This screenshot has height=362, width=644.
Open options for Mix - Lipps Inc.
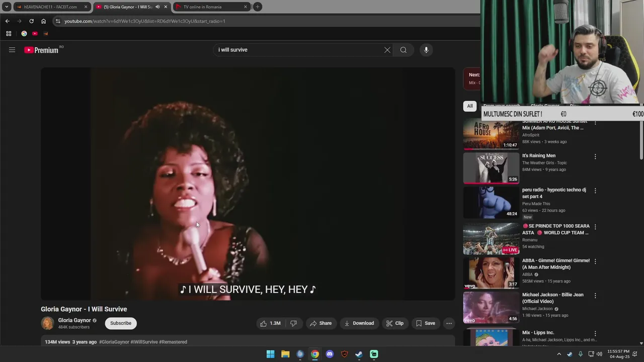tap(595, 334)
